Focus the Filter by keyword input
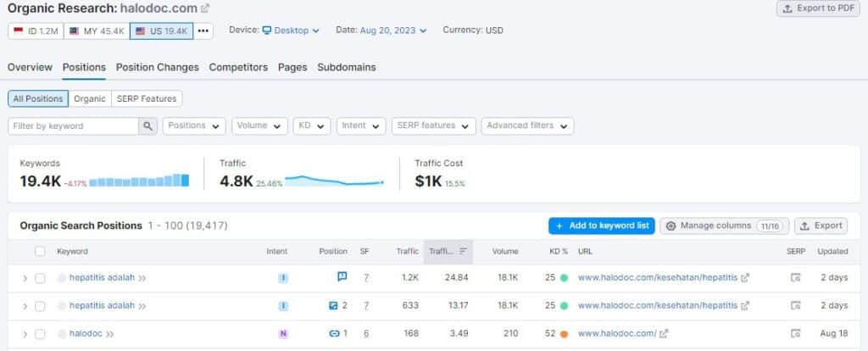This screenshot has height=351, width=868. point(73,126)
